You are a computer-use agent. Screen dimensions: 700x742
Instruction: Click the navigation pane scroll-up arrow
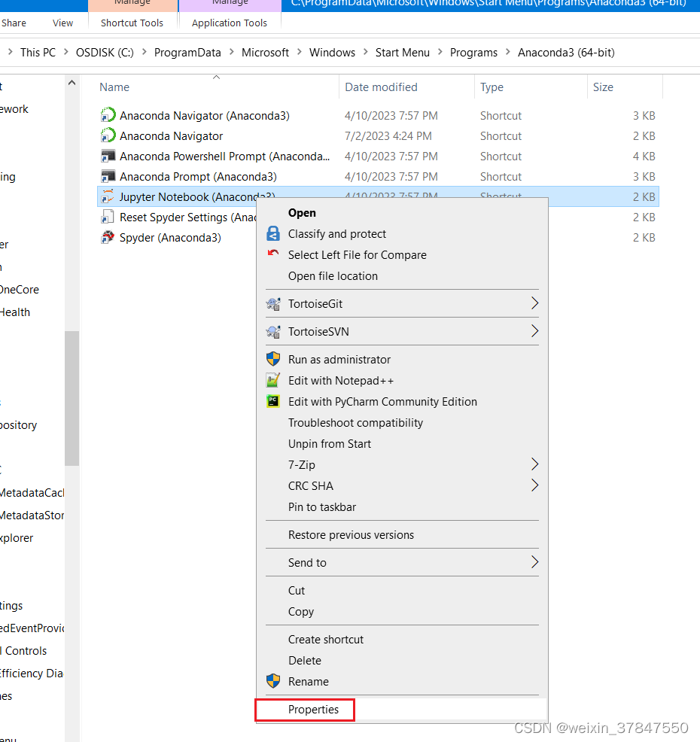coord(72,83)
